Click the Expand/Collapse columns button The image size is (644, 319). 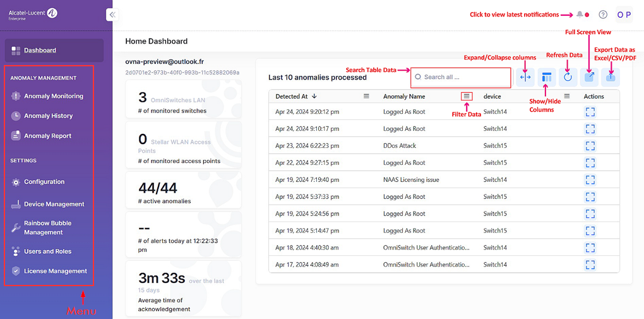pos(525,77)
